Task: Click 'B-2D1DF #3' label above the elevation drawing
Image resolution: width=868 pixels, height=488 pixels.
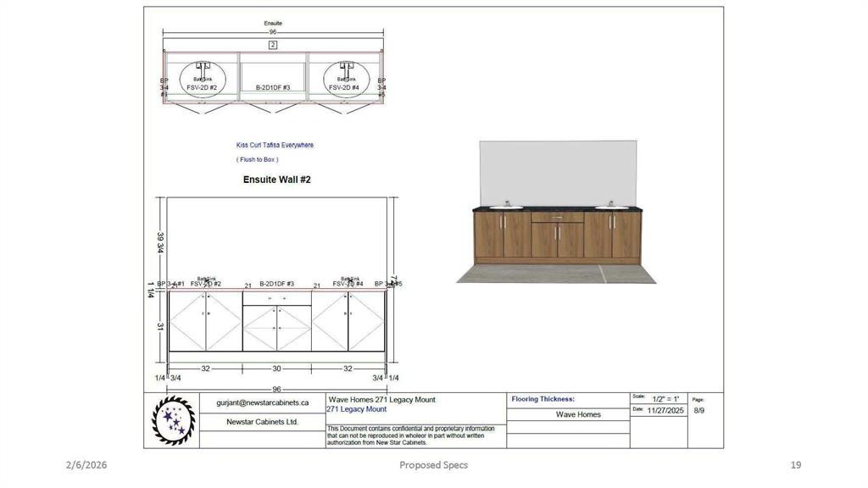Action: pyautogui.click(x=277, y=284)
